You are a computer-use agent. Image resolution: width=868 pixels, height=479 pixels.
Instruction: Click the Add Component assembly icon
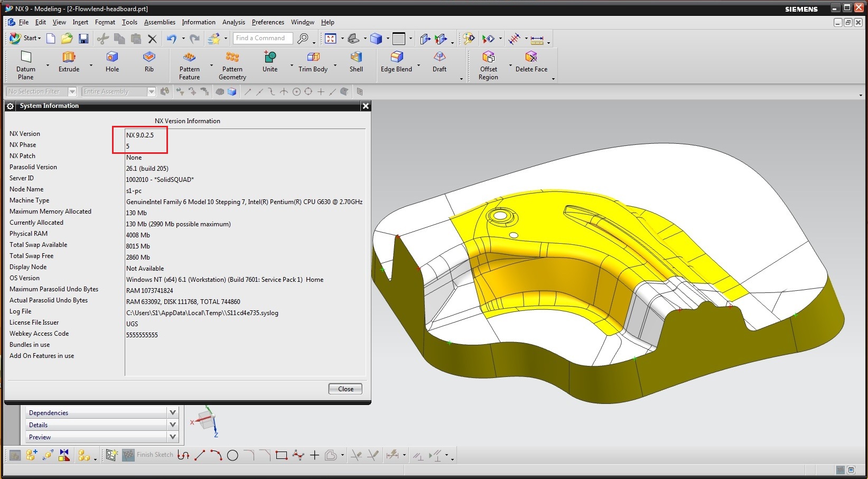[x=31, y=455]
